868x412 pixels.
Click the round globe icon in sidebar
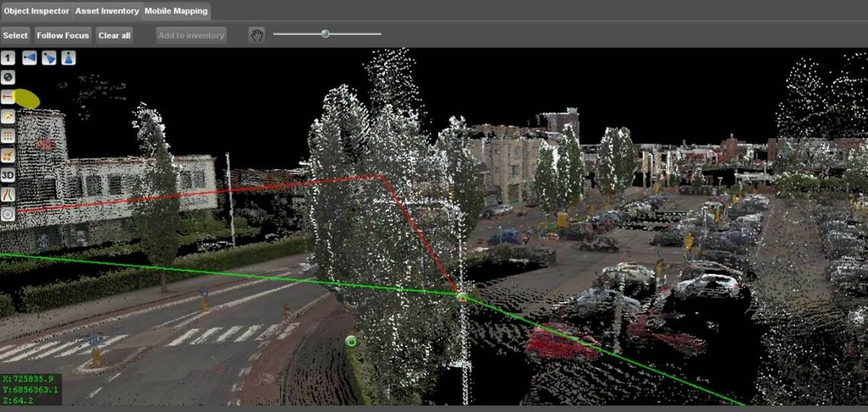click(8, 77)
